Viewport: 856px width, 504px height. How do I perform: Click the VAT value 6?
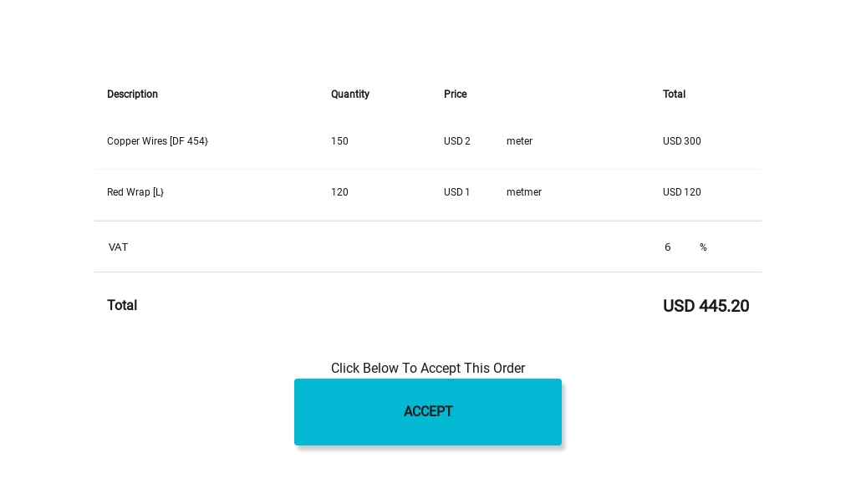coord(667,247)
